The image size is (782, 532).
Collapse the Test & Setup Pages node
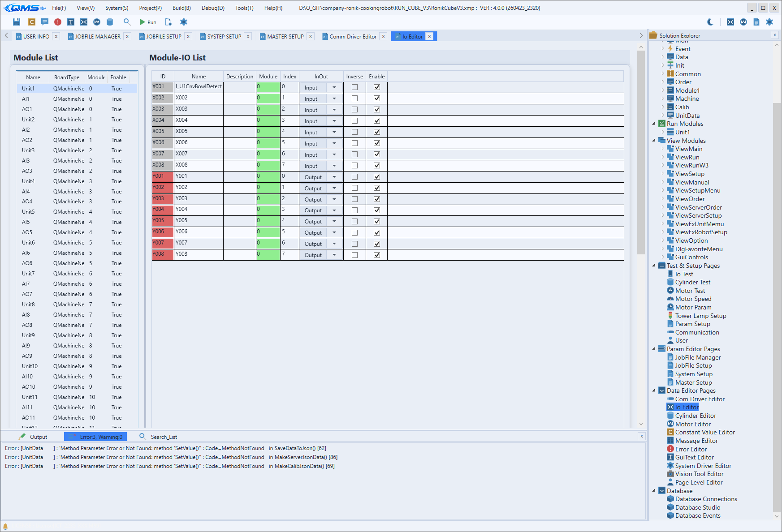(654, 266)
